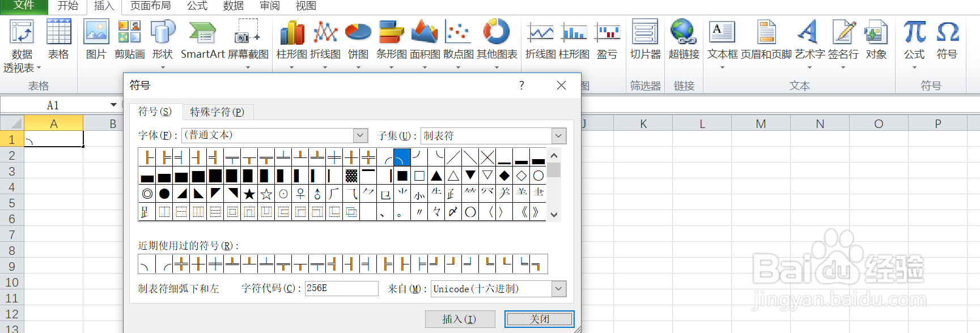Image resolution: width=980 pixels, height=333 pixels.
Task: Expand 公式 equation dropdown arrow
Action: coord(914,67)
